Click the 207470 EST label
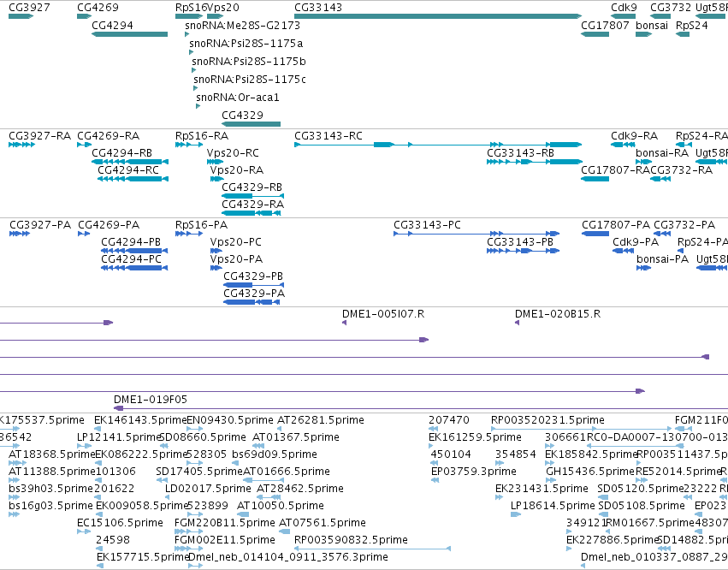The width and height of the screenshot is (728, 570). 449,420
